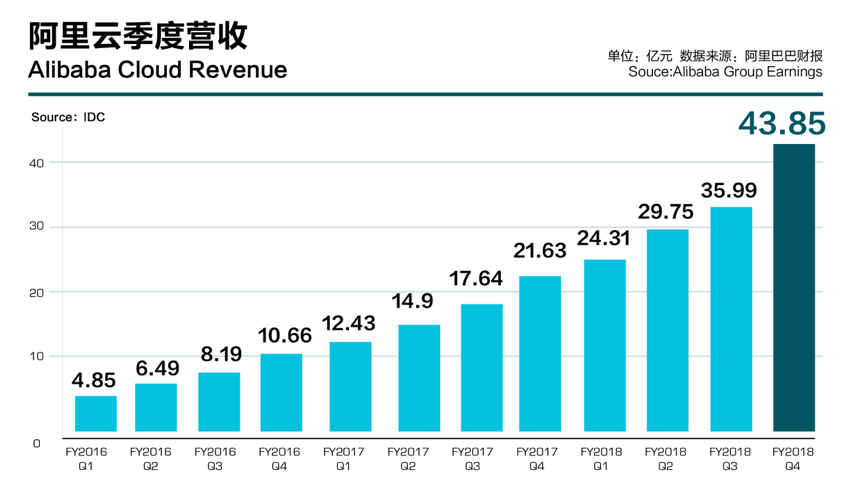Click the large 43.85 value
865x491 pixels.
pos(782,124)
